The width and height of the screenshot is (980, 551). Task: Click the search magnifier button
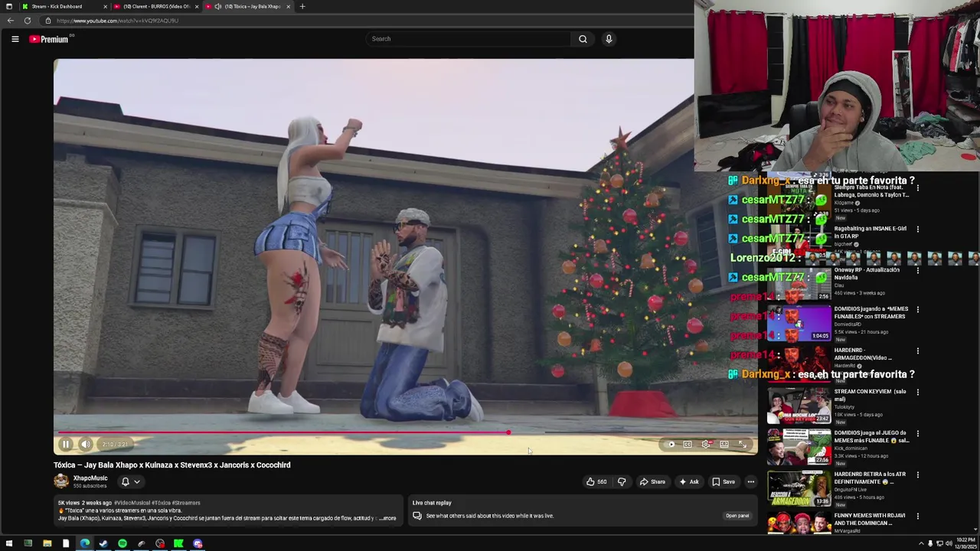click(x=583, y=39)
